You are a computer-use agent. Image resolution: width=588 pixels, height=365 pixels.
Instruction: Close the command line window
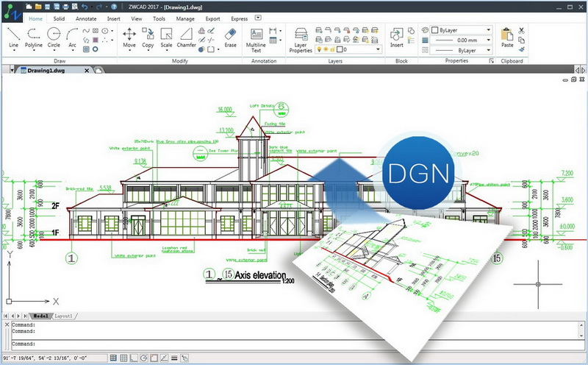click(7, 325)
